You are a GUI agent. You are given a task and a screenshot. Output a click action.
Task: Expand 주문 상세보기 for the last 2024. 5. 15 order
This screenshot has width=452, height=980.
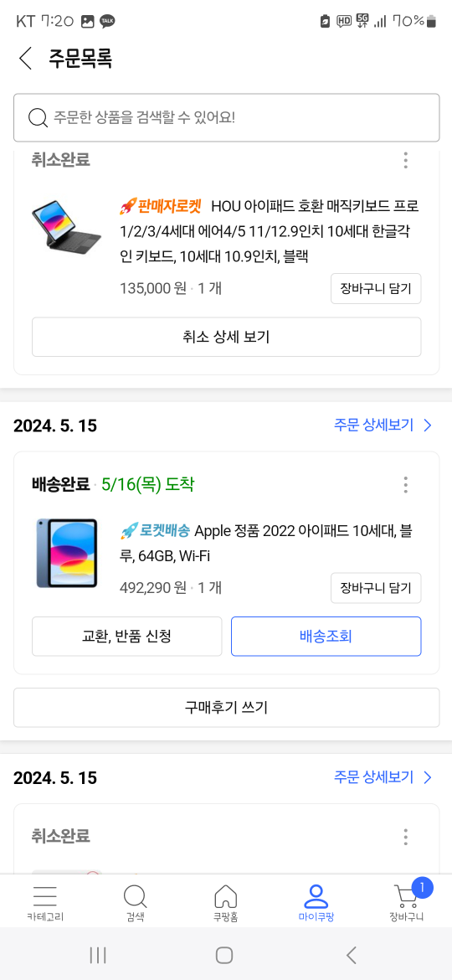(x=383, y=777)
